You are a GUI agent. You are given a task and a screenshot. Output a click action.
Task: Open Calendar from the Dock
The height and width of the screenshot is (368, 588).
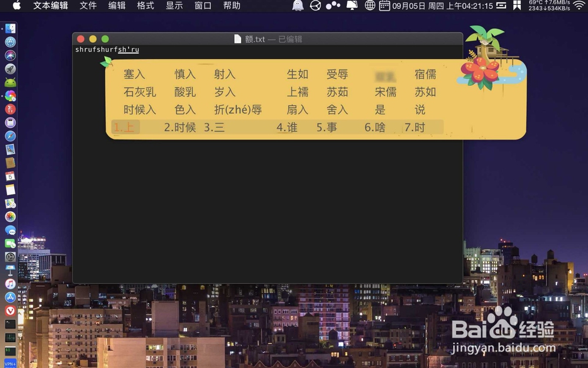pos(10,176)
